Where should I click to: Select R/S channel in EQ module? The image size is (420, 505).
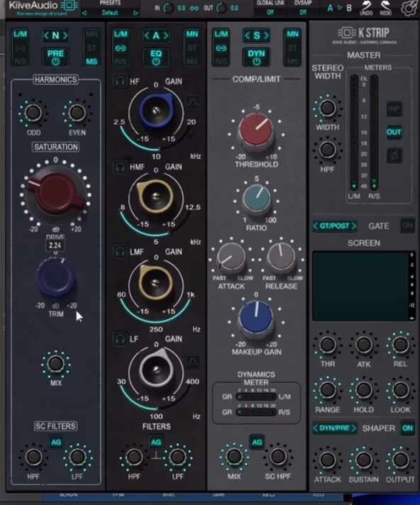click(121, 62)
